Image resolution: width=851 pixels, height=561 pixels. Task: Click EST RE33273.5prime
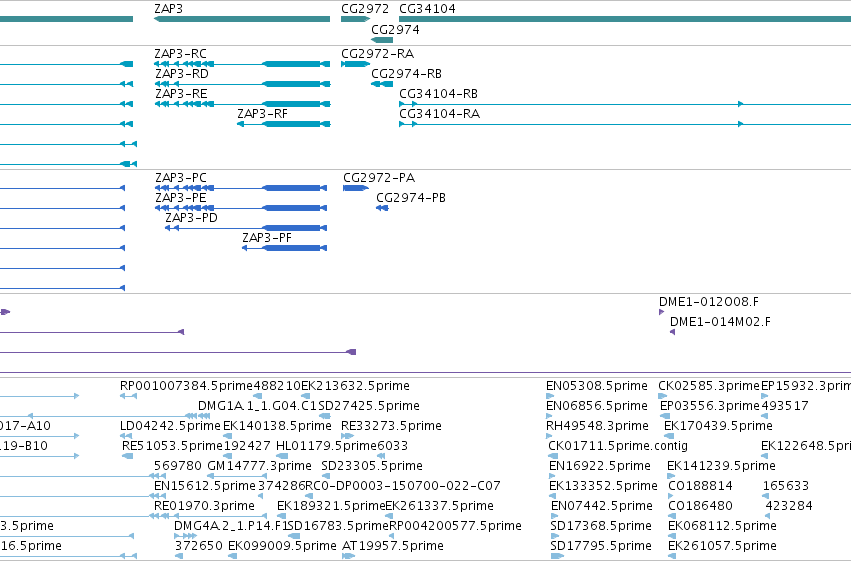click(391, 426)
